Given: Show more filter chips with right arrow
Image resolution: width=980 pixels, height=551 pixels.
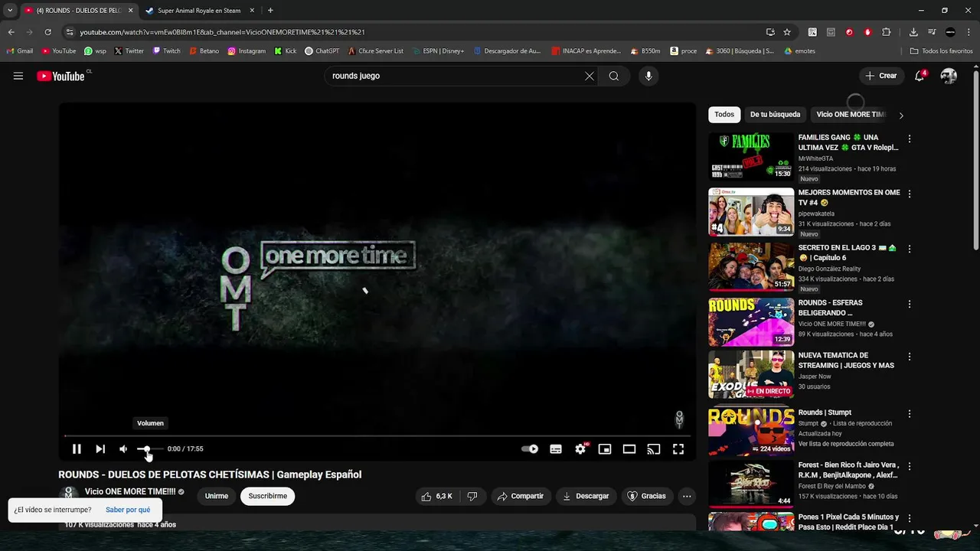Looking at the screenshot, I should pos(901,116).
